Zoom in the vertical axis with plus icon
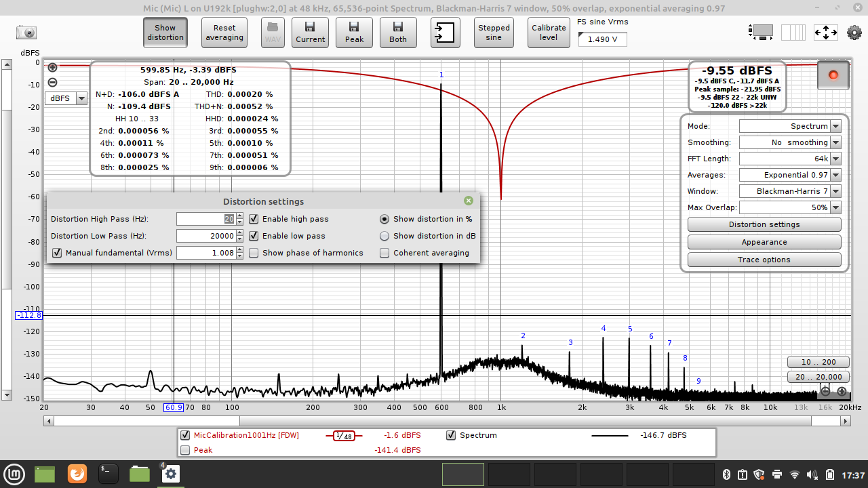The height and width of the screenshot is (488, 868). click(x=52, y=67)
